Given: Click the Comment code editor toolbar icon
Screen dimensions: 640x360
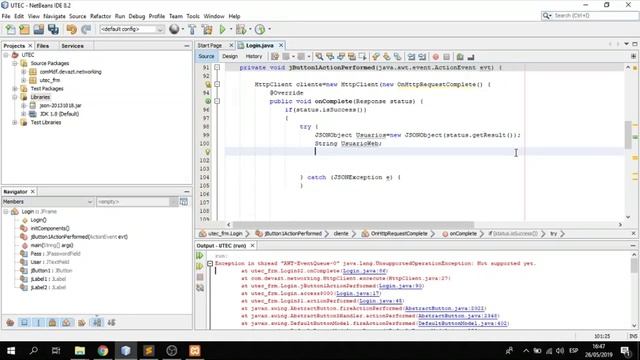Looking at the screenshot, I should [x=460, y=57].
